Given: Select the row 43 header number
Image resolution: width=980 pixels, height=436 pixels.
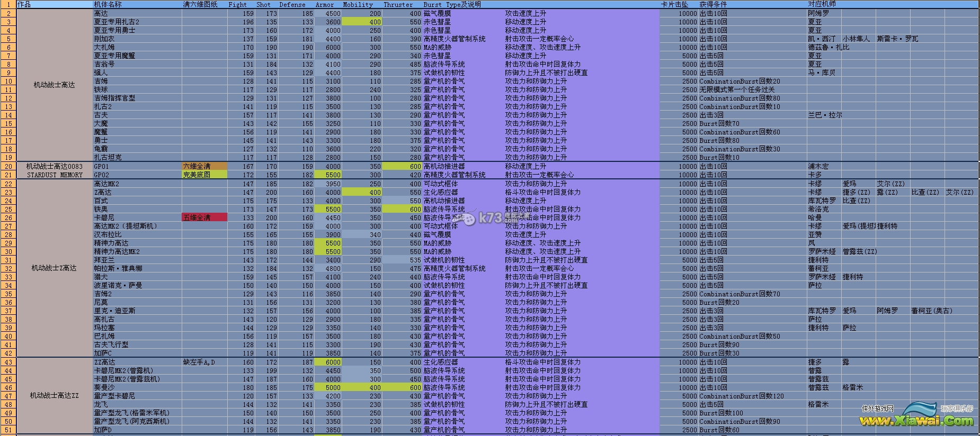Looking at the screenshot, I should (x=8, y=362).
